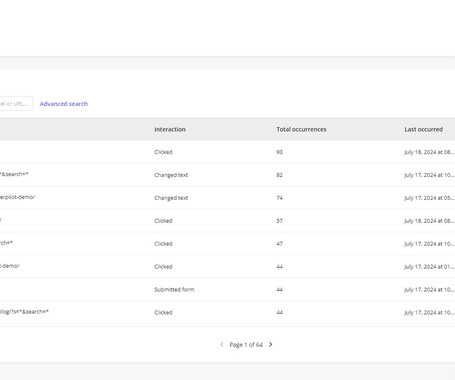
Task: Select the cell showing 82 occurrences
Action: tap(279, 175)
